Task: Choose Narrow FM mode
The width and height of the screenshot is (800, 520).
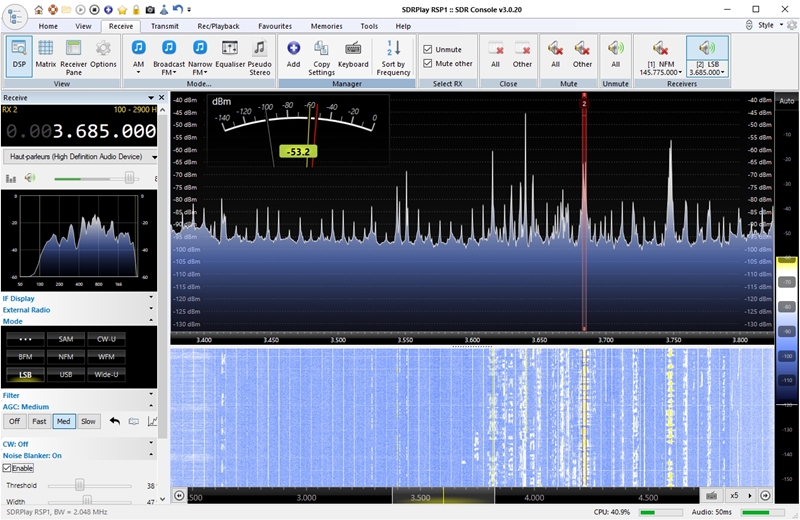Action: (x=200, y=57)
